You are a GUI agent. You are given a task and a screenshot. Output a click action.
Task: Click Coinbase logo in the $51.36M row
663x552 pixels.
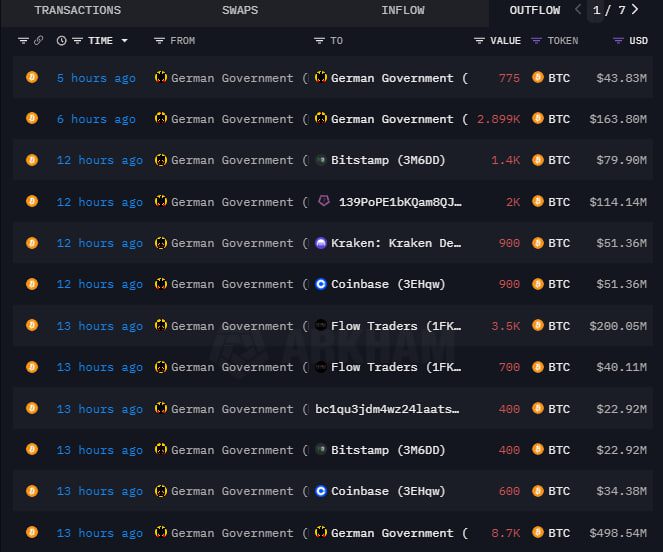[x=321, y=284]
